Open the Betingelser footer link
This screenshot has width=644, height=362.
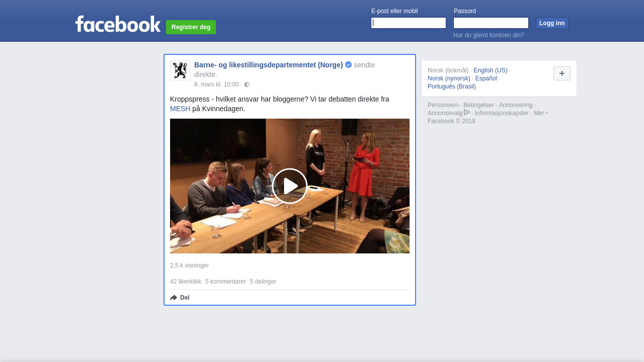[x=478, y=105]
